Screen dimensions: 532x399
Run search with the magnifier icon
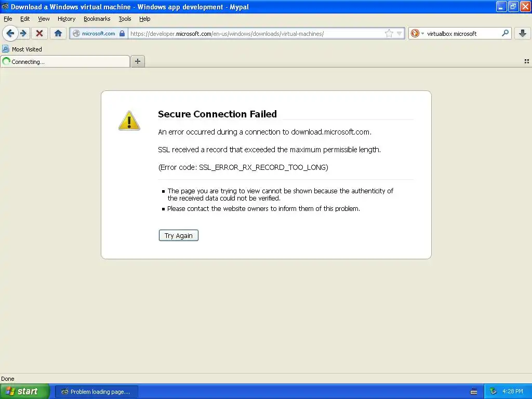coord(505,33)
